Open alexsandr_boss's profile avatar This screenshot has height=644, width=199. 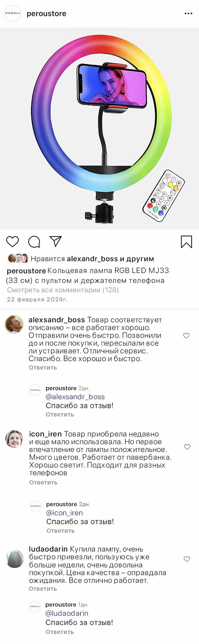click(x=14, y=324)
